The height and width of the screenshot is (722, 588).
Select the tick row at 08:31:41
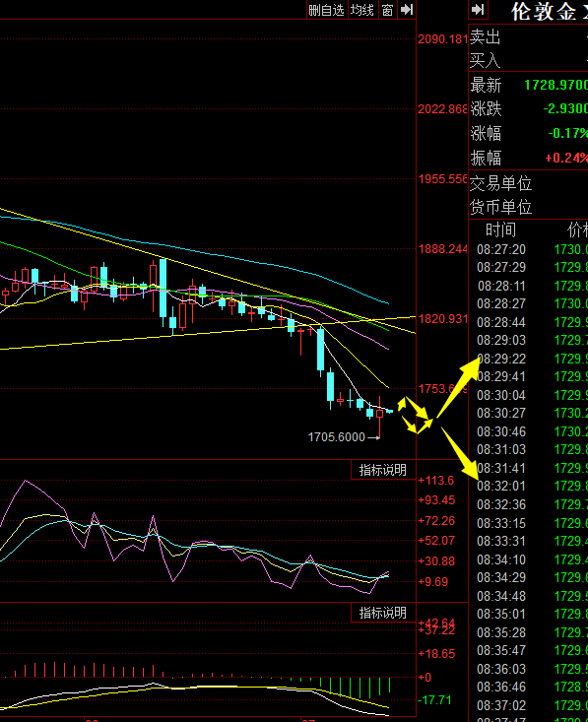point(528,468)
